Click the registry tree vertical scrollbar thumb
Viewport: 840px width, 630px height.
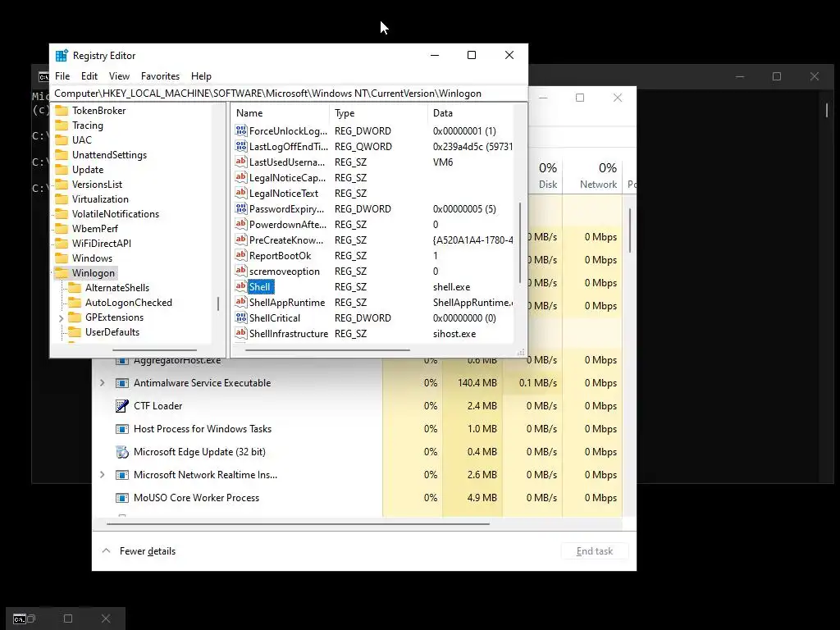(x=218, y=304)
